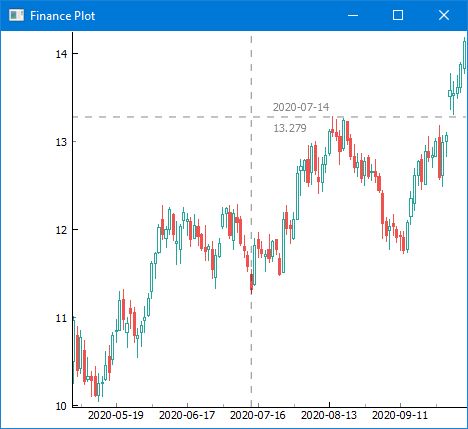Image resolution: width=468 pixels, height=429 pixels.
Task: Minimize the Finance Plot window
Action: point(353,15)
